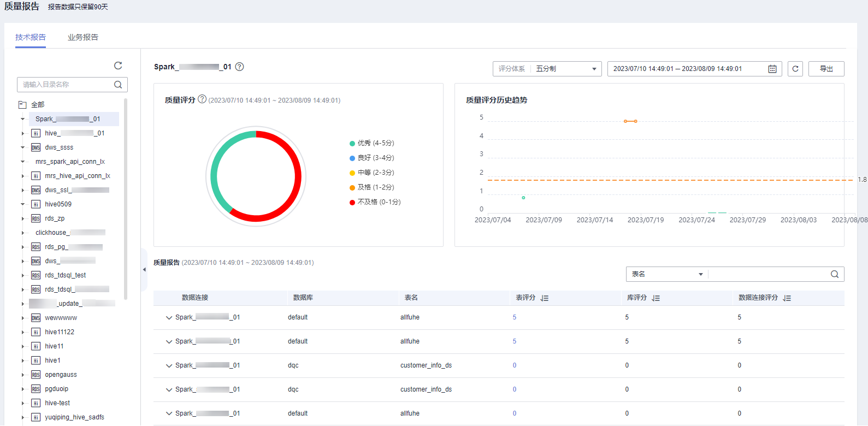
Task: Open the 表名 filter type dropdown
Action: (667, 274)
